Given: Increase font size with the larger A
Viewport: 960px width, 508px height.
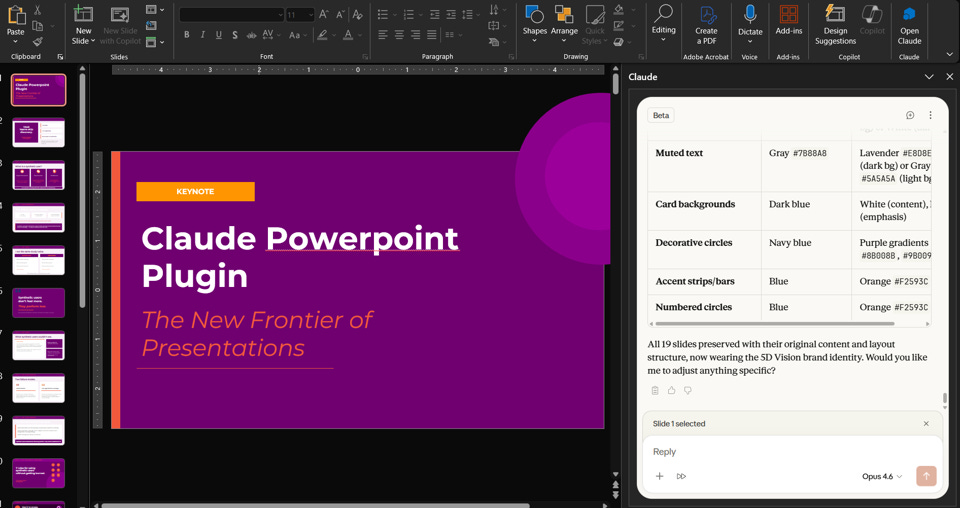Looking at the screenshot, I should [x=324, y=14].
